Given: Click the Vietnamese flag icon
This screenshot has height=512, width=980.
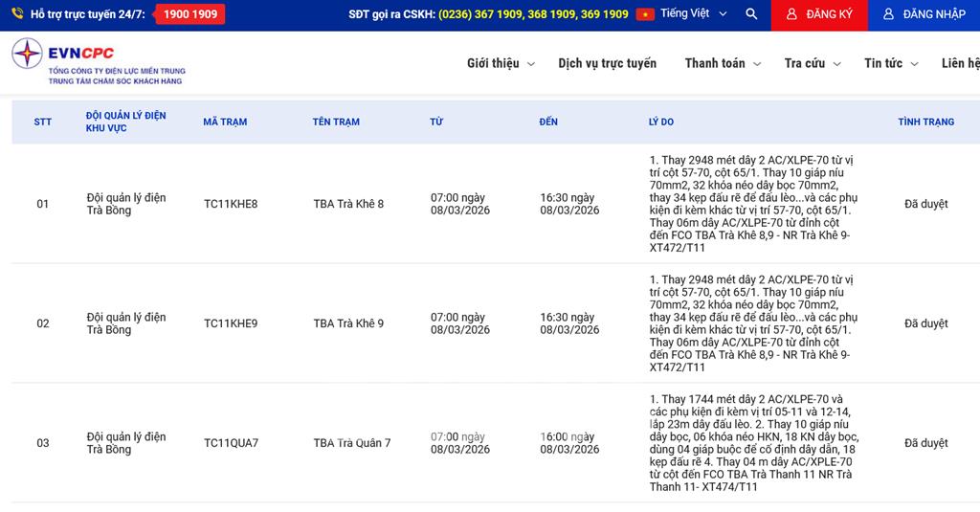Looking at the screenshot, I should pyautogui.click(x=645, y=14).
